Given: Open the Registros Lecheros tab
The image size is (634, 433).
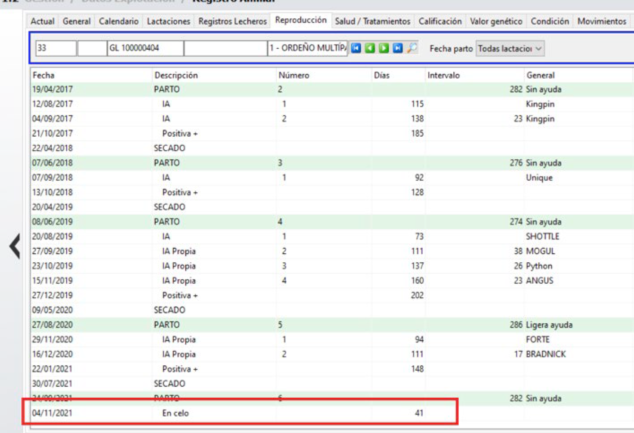Looking at the screenshot, I should (233, 21).
